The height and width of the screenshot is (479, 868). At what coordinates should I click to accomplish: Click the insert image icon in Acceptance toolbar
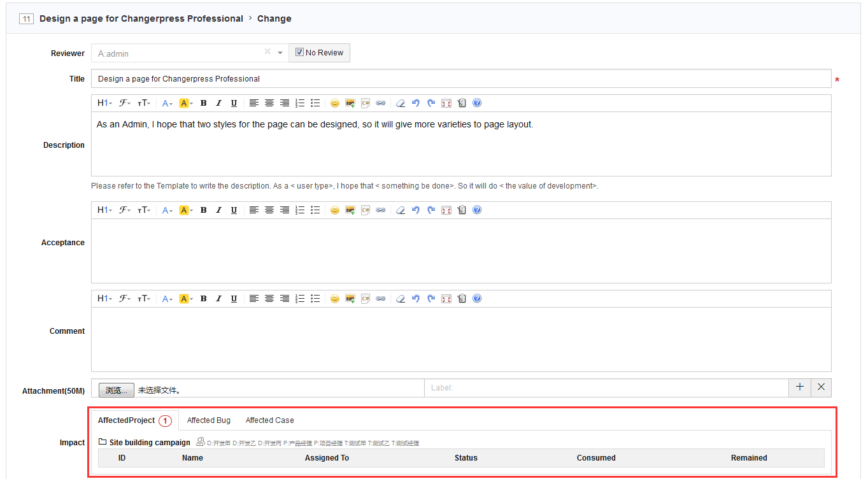click(350, 210)
